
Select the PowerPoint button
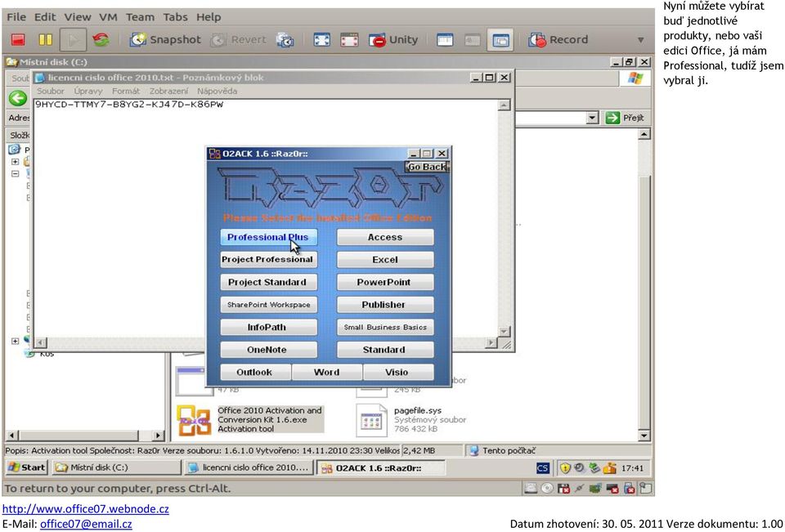[x=385, y=282]
